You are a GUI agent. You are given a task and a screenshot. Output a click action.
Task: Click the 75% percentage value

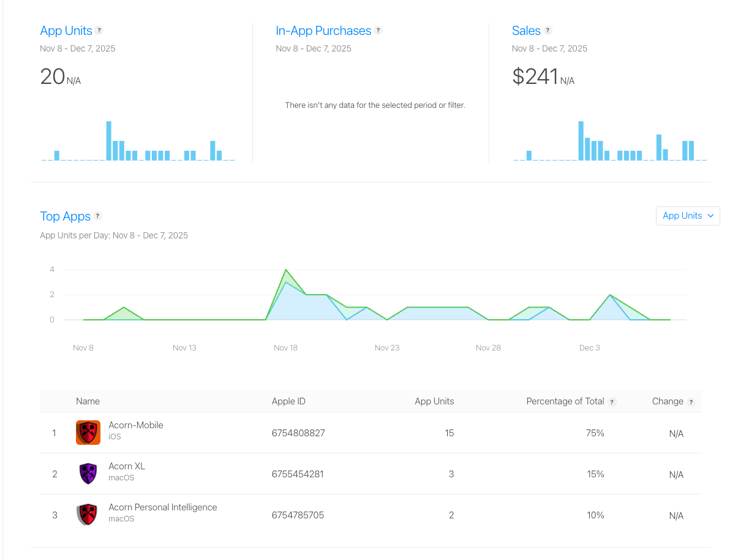595,433
